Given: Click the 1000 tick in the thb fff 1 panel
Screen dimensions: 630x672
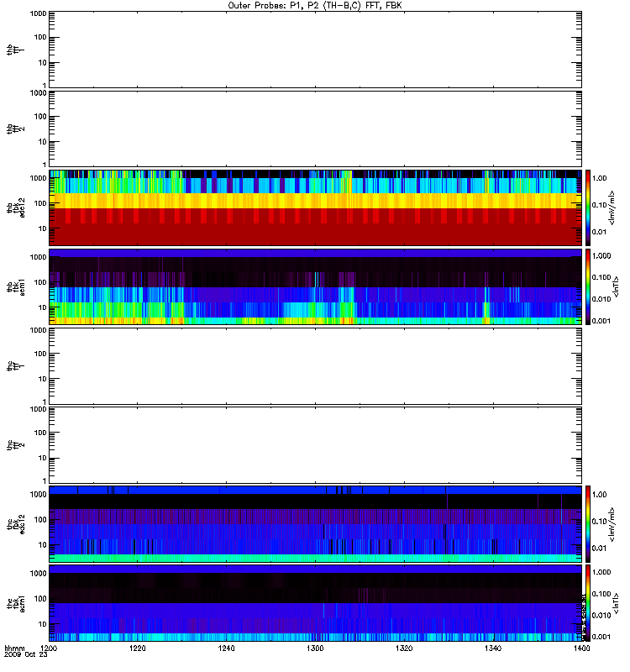Looking at the screenshot, I should click(x=38, y=13).
